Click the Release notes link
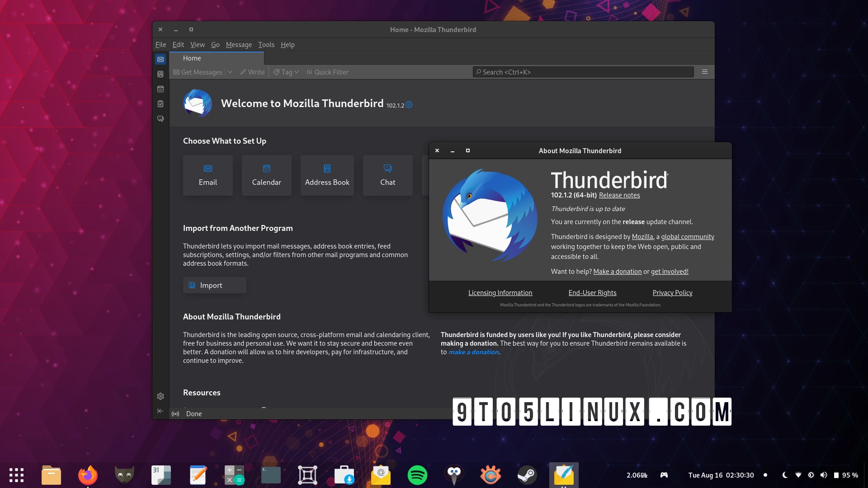This screenshot has height=488, width=868. (619, 195)
